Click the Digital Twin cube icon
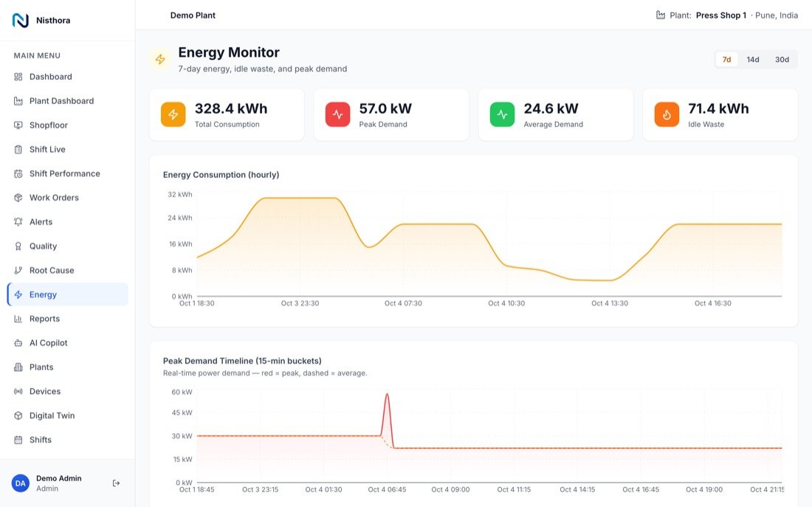The image size is (812, 507). click(x=18, y=415)
